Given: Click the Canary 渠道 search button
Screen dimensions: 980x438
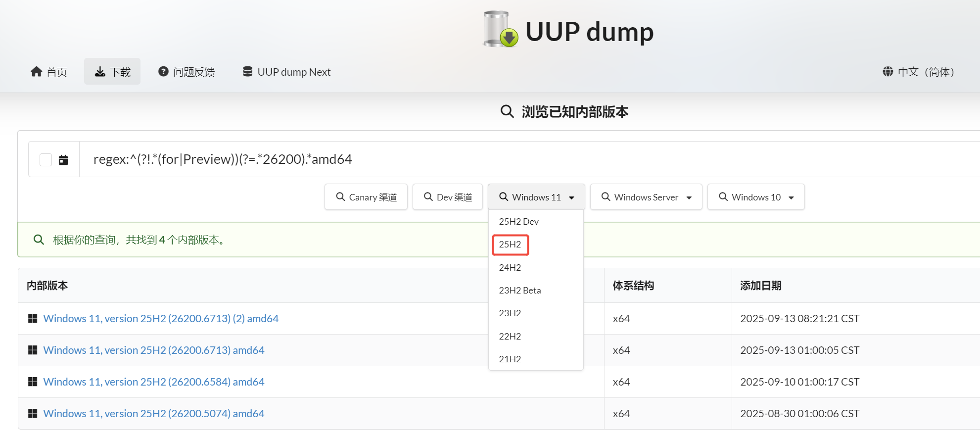Looking at the screenshot, I should point(366,197).
